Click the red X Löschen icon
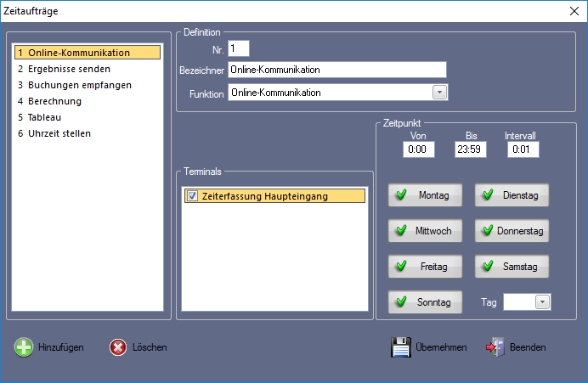588x383 pixels. tap(118, 347)
